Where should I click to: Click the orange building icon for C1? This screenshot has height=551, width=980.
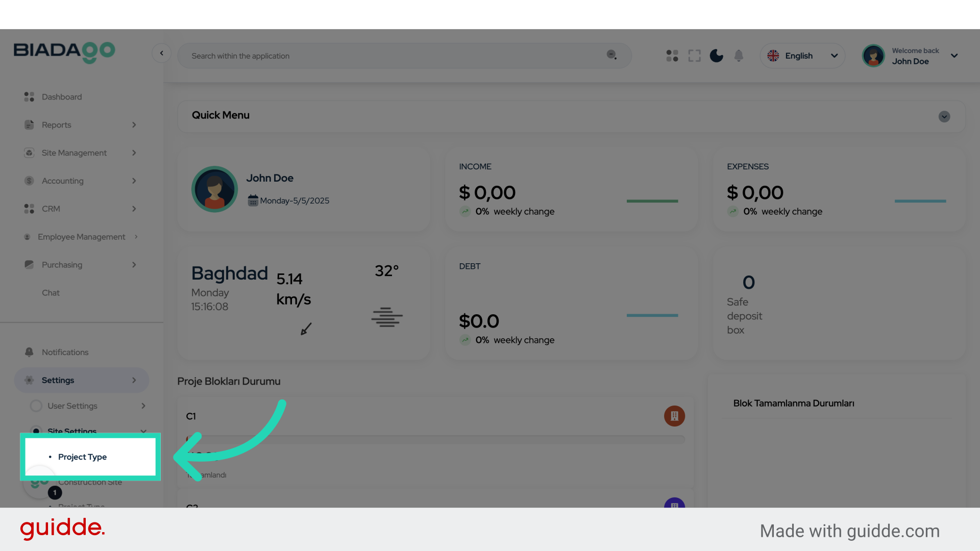click(x=674, y=416)
